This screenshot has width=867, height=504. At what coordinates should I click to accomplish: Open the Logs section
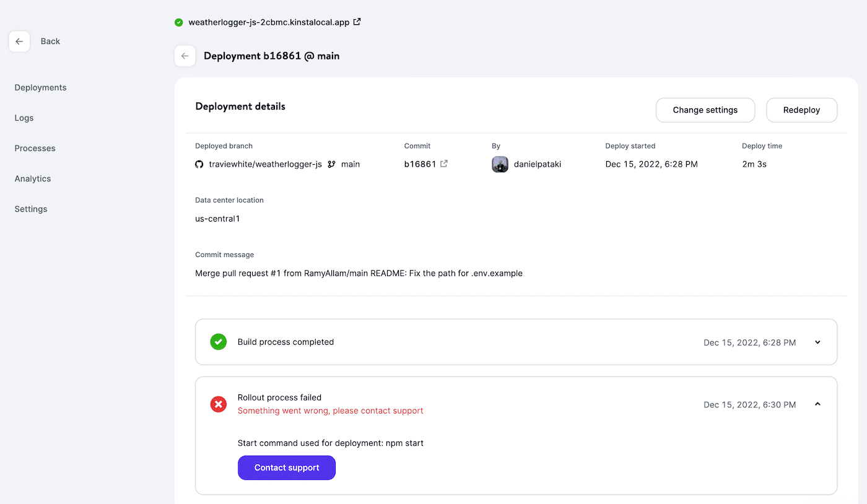24,118
